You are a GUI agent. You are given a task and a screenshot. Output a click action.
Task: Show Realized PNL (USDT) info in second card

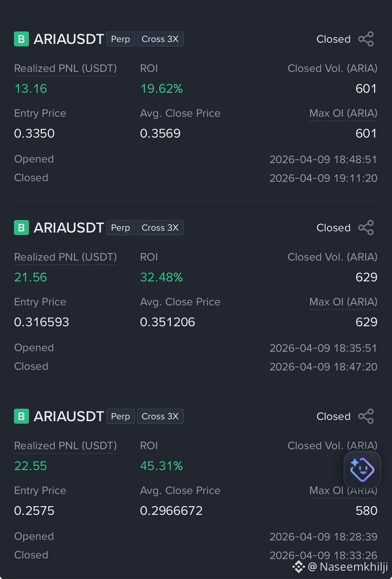(65, 257)
